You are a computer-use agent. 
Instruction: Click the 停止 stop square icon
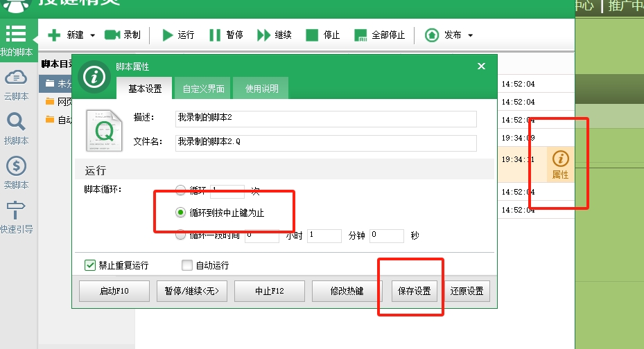click(x=312, y=35)
